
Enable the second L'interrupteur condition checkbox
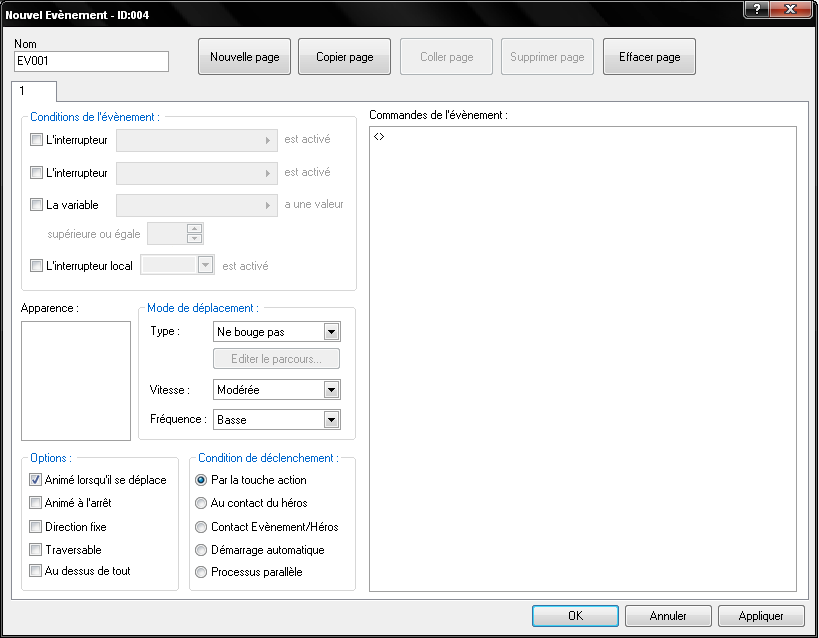click(x=36, y=172)
